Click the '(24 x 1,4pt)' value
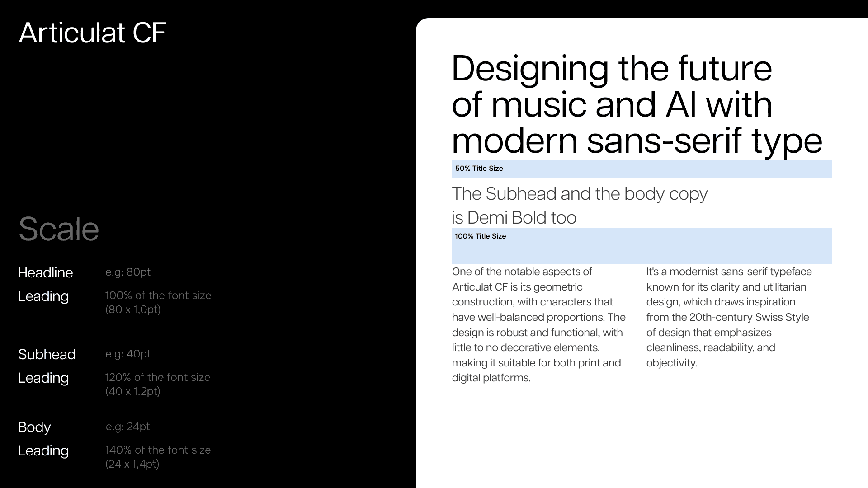The width and height of the screenshot is (868, 488). click(x=132, y=464)
